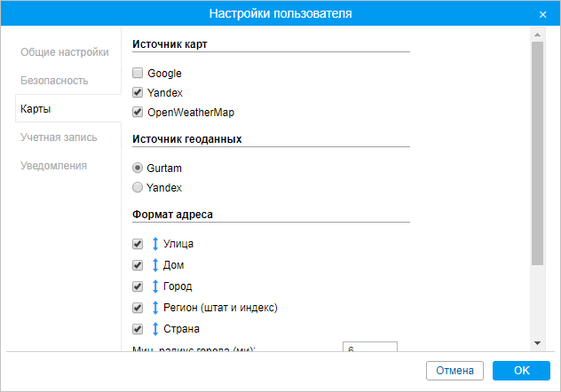Switch to the Безопасность tab

click(x=55, y=81)
